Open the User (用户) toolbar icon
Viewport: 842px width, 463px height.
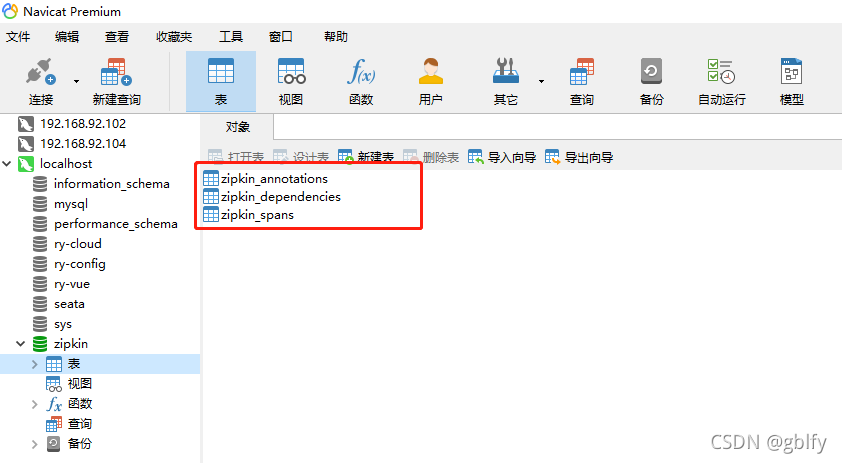point(431,71)
